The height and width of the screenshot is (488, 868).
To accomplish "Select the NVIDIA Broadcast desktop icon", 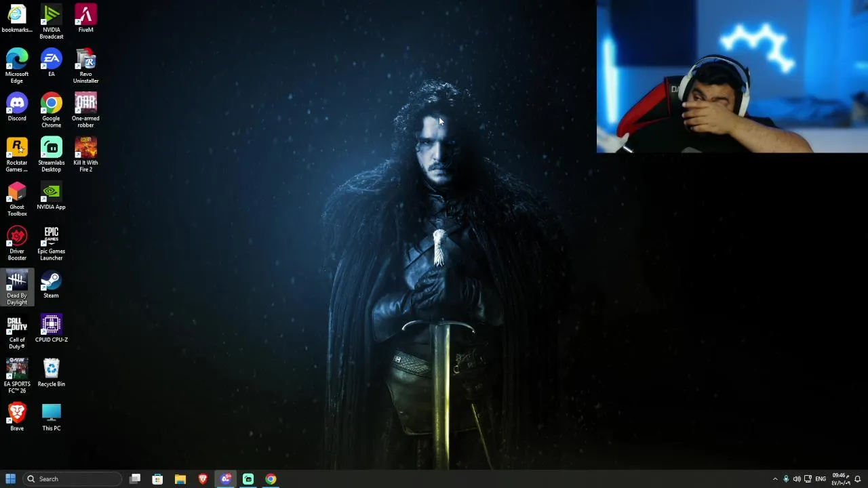I will pos(52,22).
